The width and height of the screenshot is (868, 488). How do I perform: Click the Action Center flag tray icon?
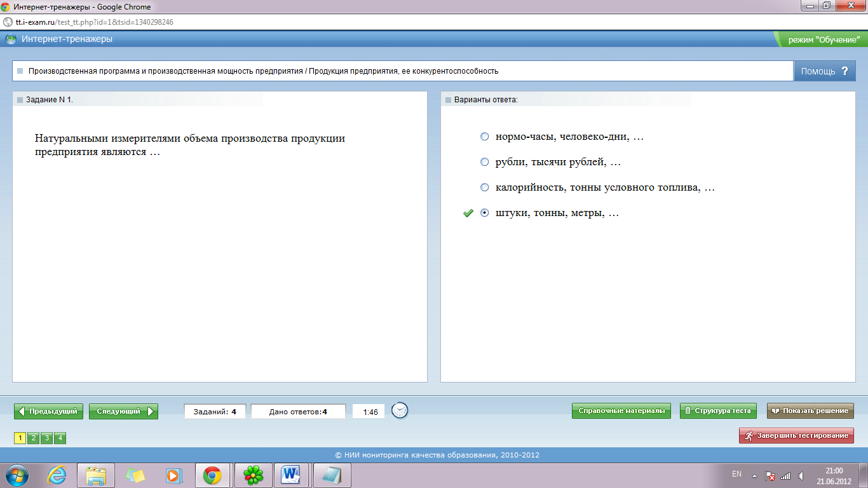click(770, 475)
